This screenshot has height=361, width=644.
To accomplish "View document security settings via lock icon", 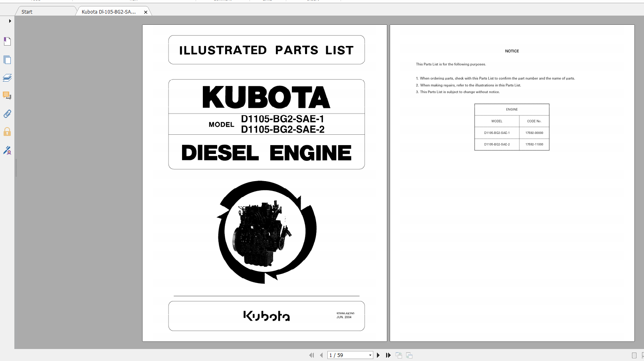I will (7, 132).
